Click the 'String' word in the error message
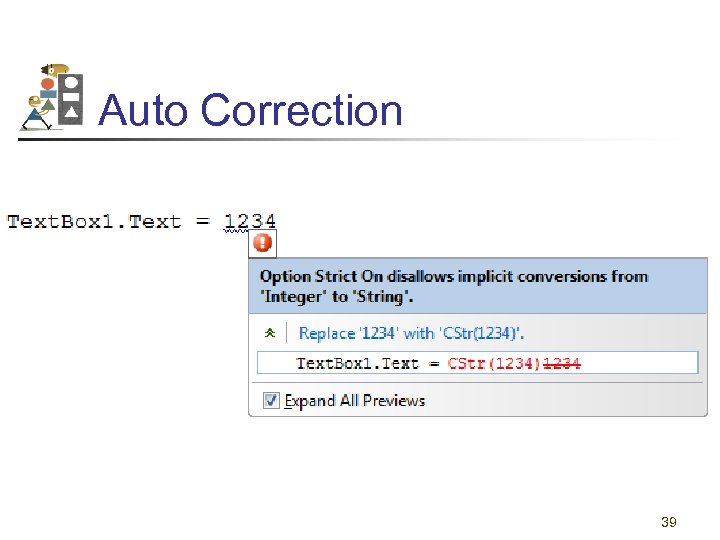 pyautogui.click(x=382, y=296)
